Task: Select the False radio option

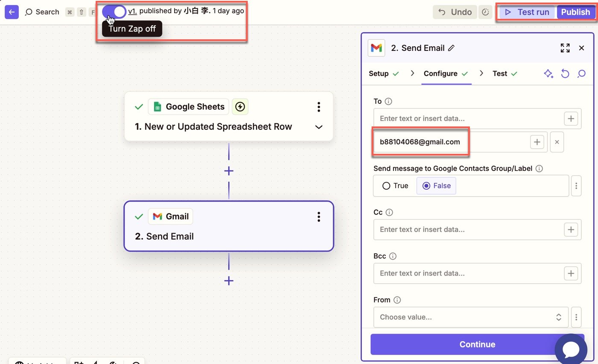Action: pos(436,186)
